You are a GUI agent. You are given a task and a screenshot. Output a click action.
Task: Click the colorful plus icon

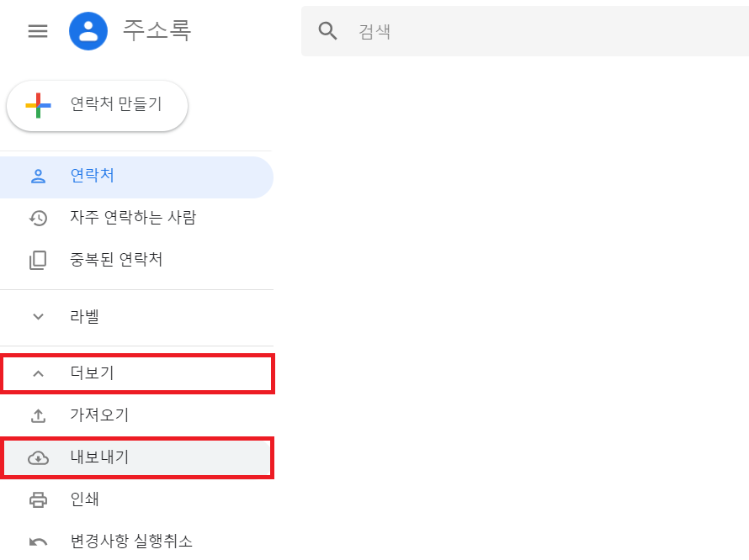click(x=38, y=105)
